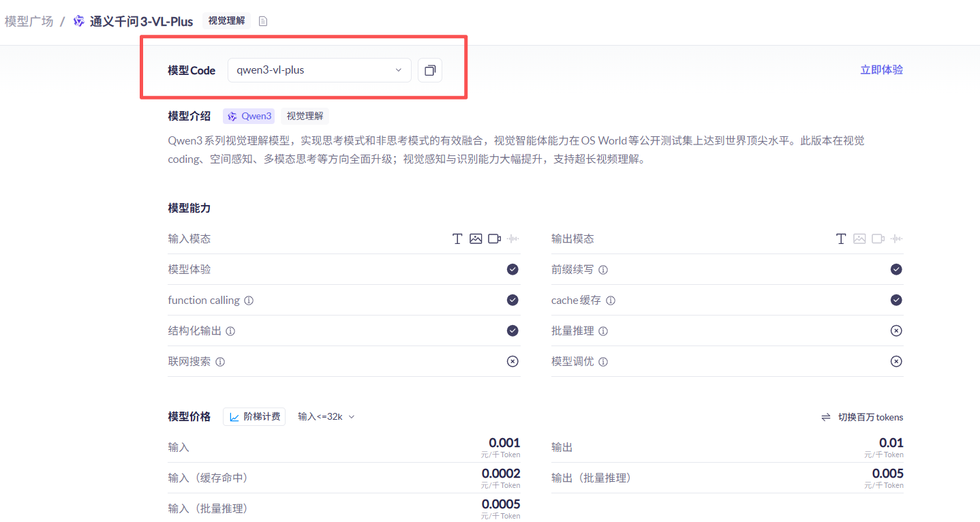Click the audio waveform icon under 输入模态
Screen dimensions: 980x522
[513, 239]
